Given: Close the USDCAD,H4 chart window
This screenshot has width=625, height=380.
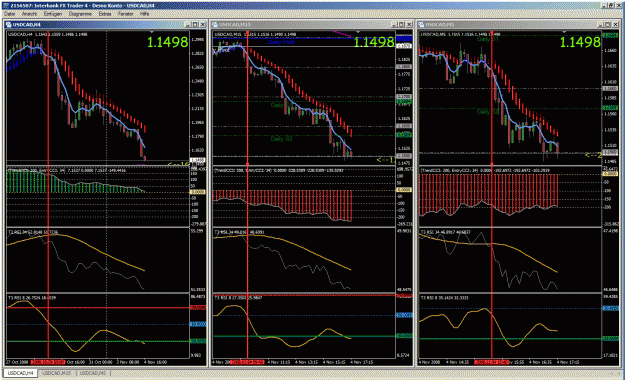Looking at the screenshot, I should (202, 24).
